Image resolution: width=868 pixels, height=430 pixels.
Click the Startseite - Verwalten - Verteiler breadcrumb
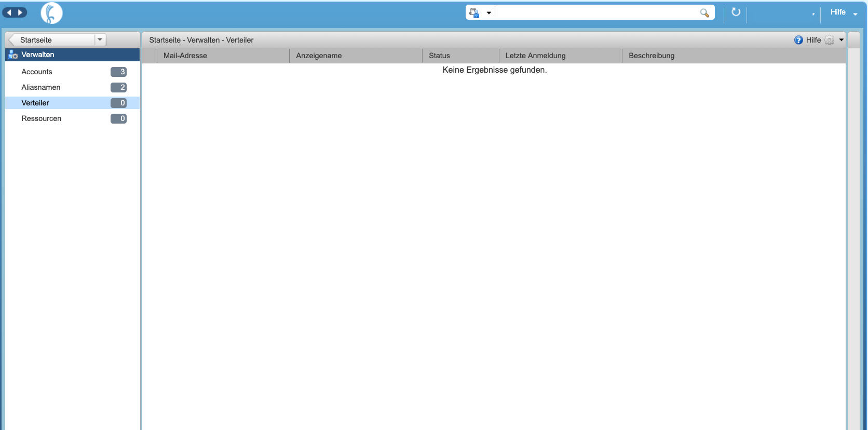pos(201,40)
